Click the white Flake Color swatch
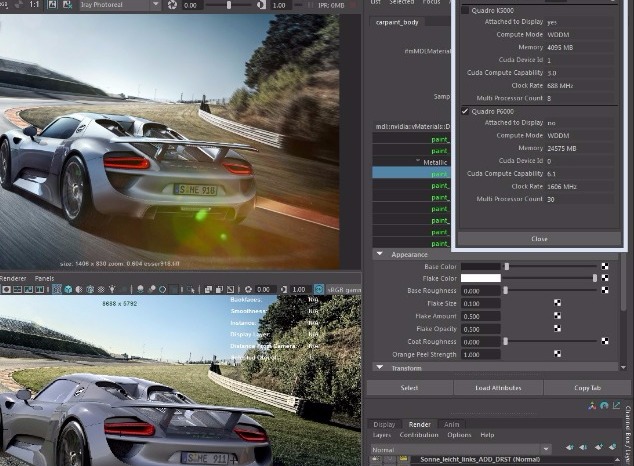The height and width of the screenshot is (466, 634). 480,278
